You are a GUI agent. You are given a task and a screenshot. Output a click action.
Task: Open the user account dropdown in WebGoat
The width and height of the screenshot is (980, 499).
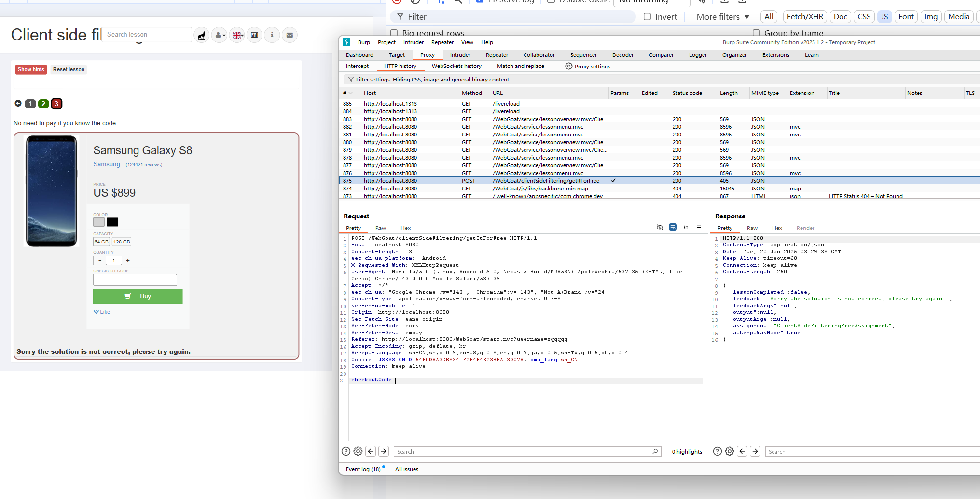point(220,35)
